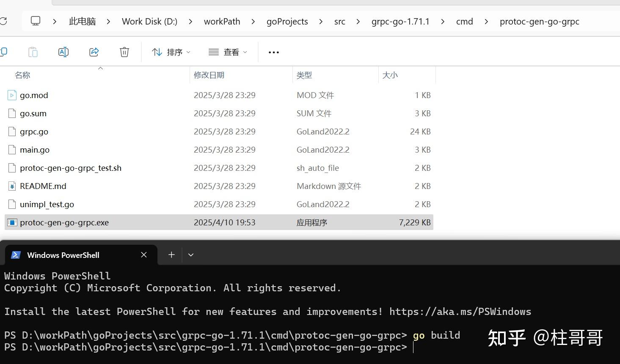Click the PowerShell icon on the terminal tab
This screenshot has width=620, height=364.
[x=16, y=255]
